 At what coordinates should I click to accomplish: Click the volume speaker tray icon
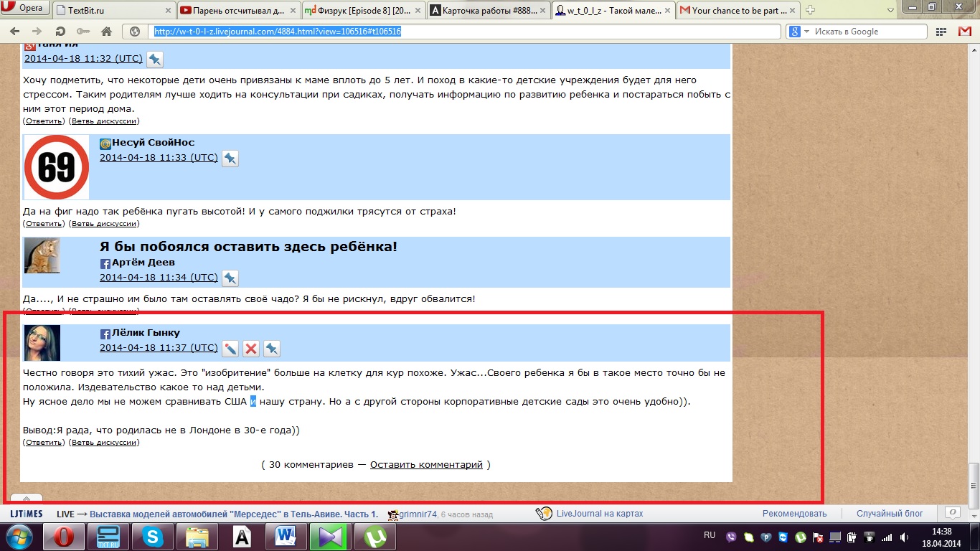pyautogui.click(x=903, y=537)
